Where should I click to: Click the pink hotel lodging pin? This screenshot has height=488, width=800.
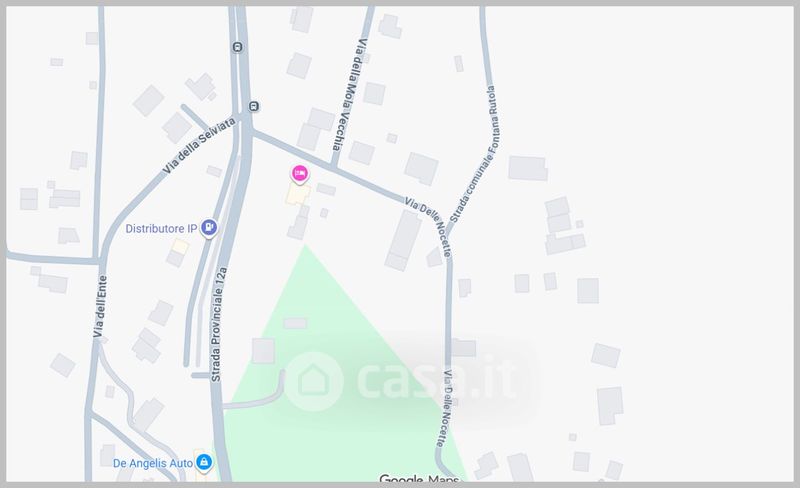(299, 174)
